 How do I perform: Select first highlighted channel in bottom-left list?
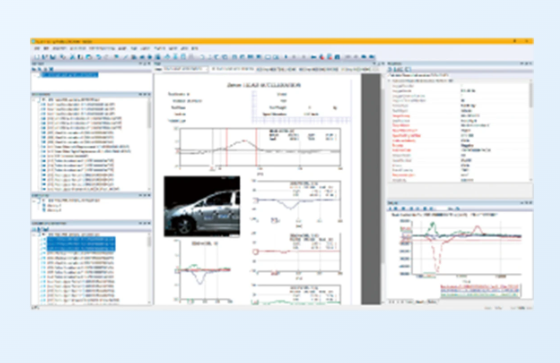[x=81, y=239]
